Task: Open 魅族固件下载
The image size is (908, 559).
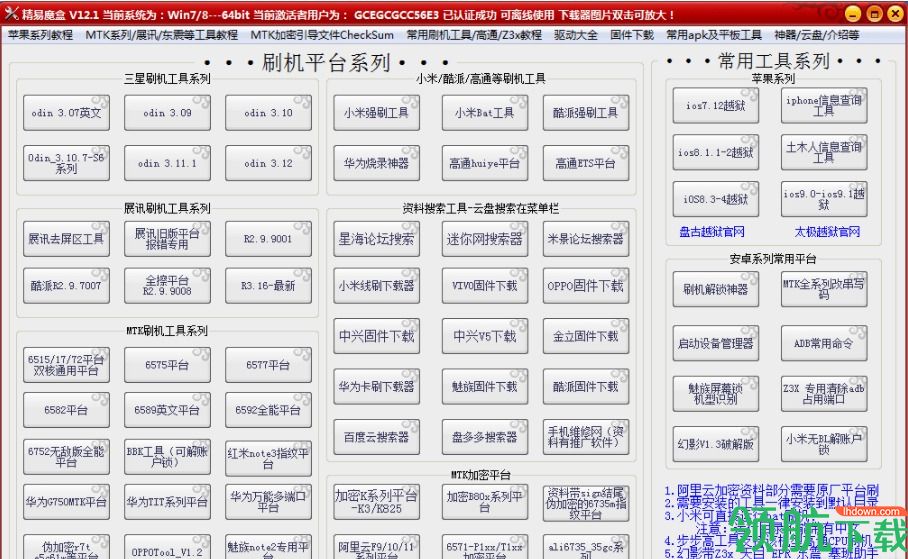Action: [x=485, y=386]
